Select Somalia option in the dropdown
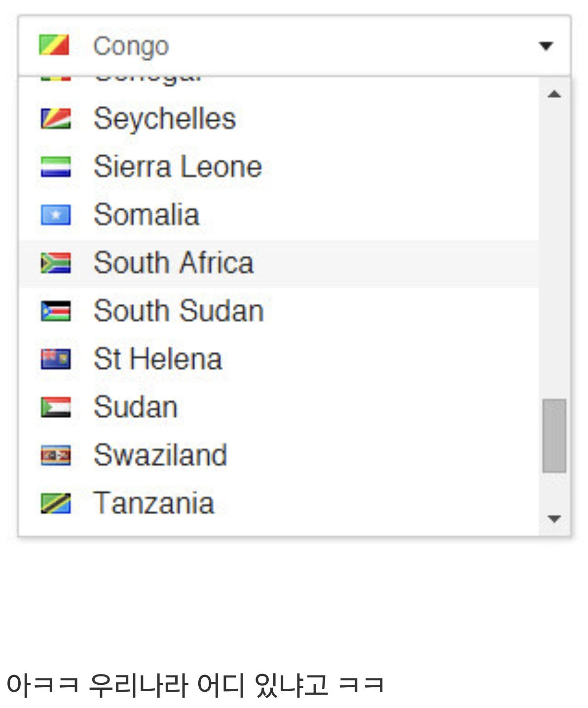Viewport: 588px width, 708px height. coord(147,215)
